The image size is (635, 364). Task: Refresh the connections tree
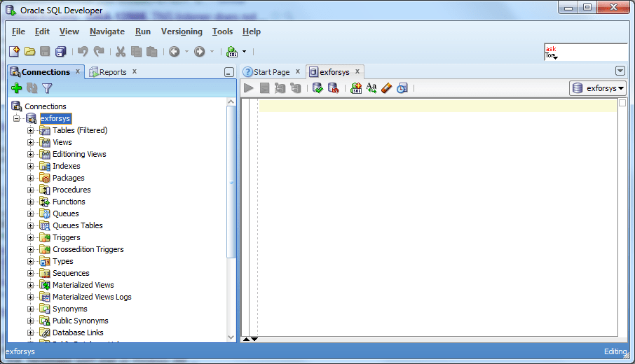pyautogui.click(x=32, y=87)
